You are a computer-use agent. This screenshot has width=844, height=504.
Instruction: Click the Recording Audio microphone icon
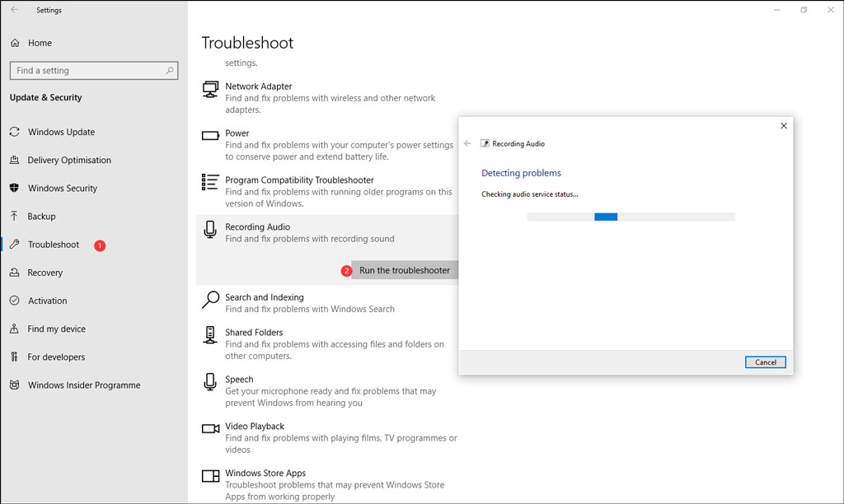(210, 231)
